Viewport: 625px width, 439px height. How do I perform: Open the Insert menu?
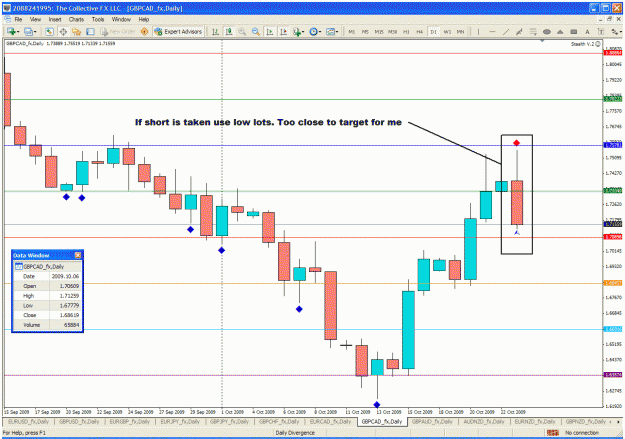55,19
